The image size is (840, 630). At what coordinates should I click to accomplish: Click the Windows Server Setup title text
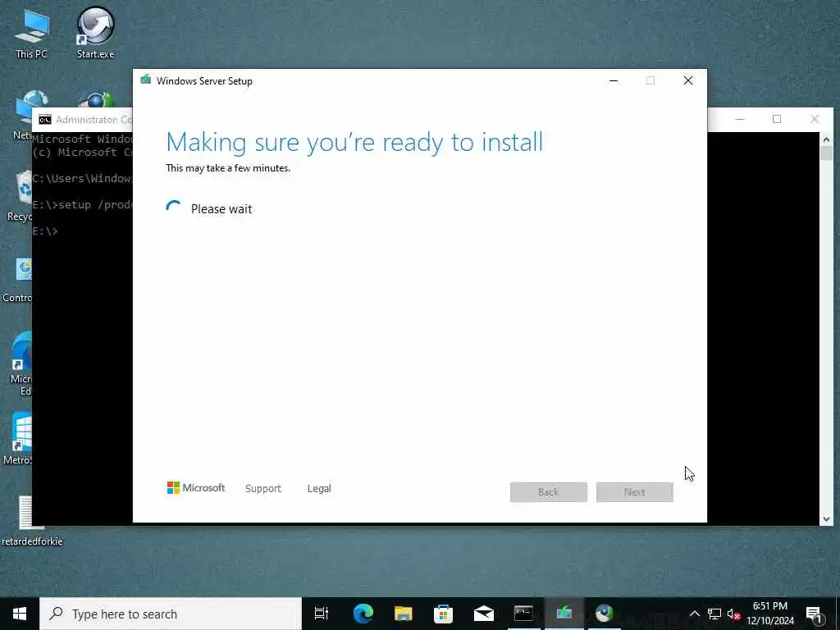coord(204,81)
